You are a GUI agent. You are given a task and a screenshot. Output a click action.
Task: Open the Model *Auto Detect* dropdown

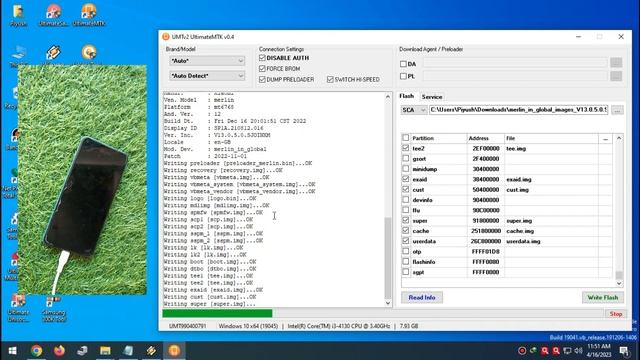coord(207,76)
